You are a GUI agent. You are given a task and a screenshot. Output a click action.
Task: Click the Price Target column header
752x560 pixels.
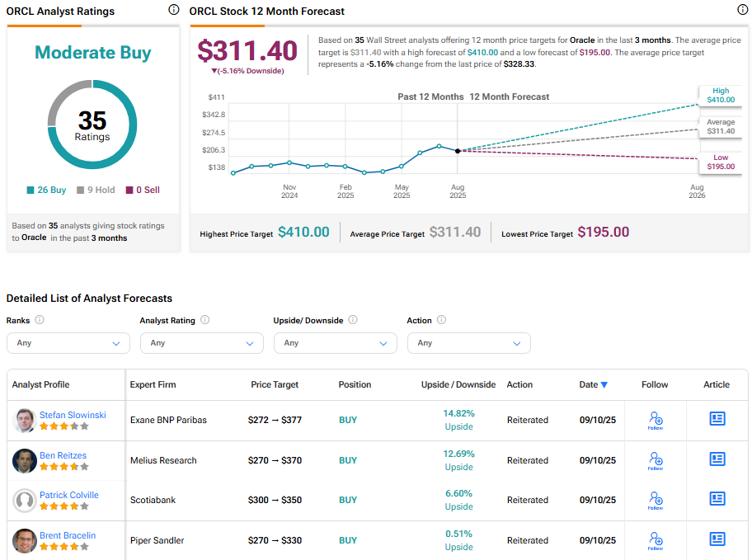(275, 384)
